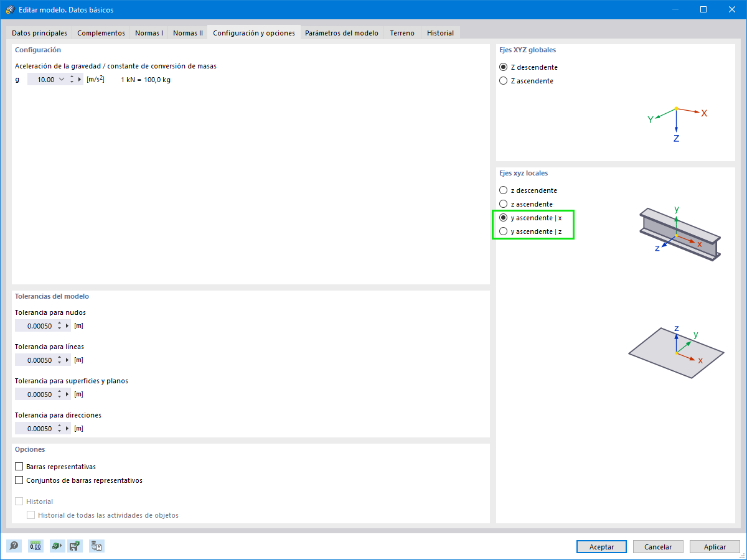Click the database export icon in bottom toolbar

pyautogui.click(x=96, y=546)
